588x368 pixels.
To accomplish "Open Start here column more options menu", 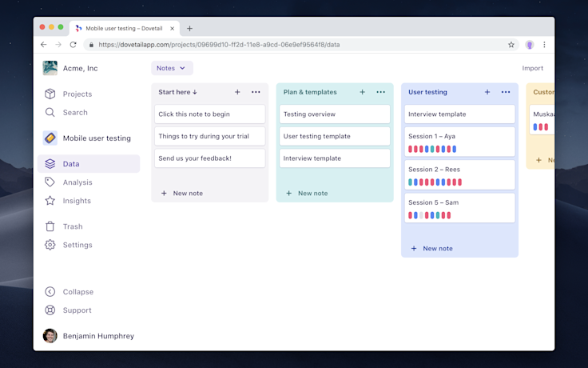I will click(x=256, y=92).
